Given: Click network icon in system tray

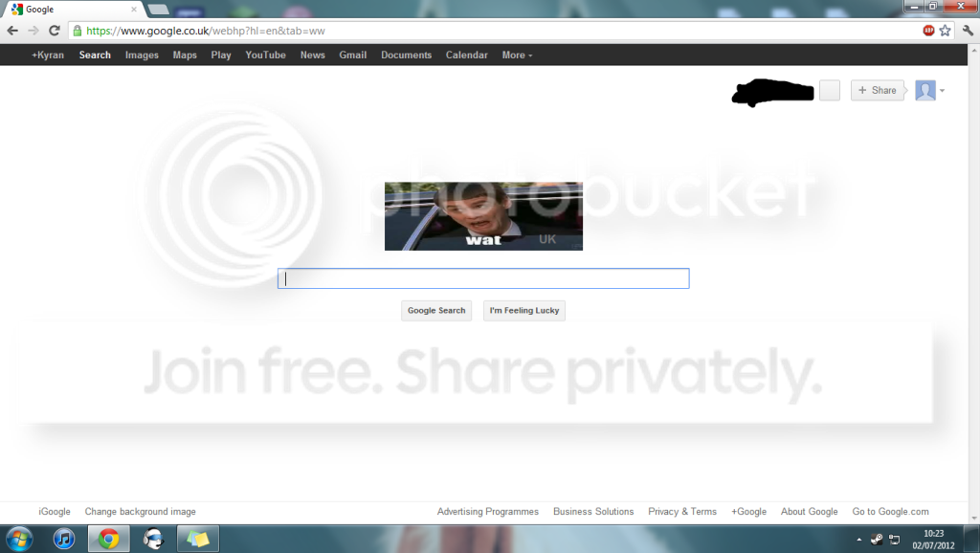Looking at the screenshot, I should [x=895, y=540].
